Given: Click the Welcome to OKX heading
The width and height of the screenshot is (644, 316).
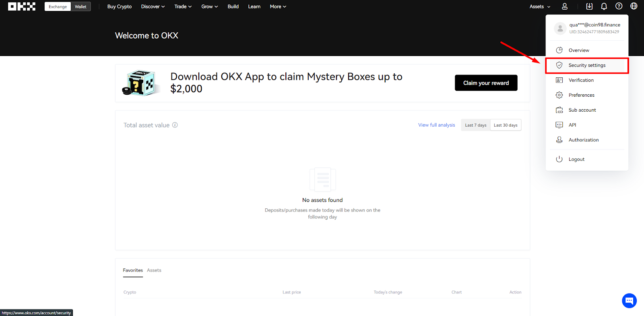Looking at the screenshot, I should coord(147,35).
